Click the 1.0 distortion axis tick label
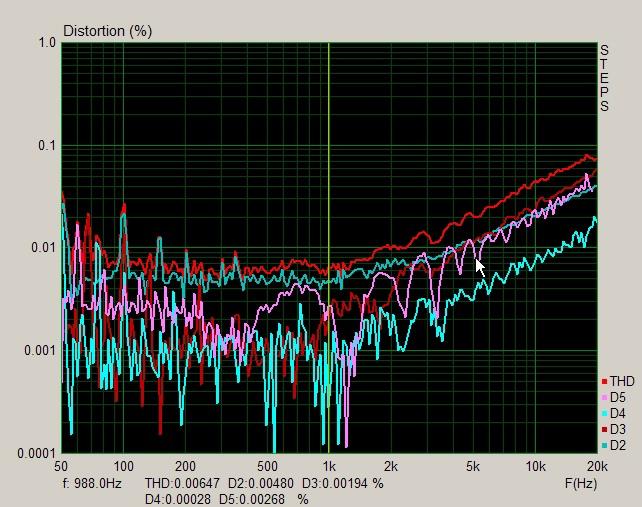This screenshot has height=507, width=642. [x=46, y=43]
